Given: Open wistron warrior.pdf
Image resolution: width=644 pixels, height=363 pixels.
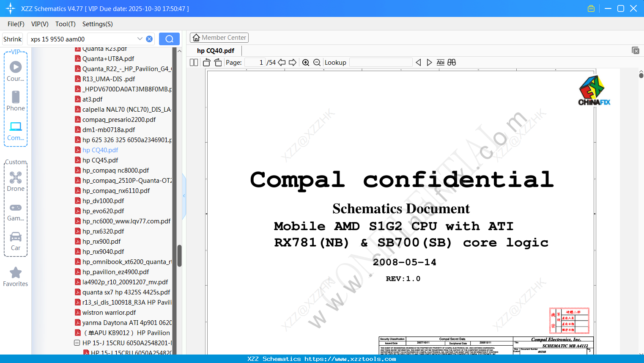Looking at the screenshot, I should click(x=109, y=313).
